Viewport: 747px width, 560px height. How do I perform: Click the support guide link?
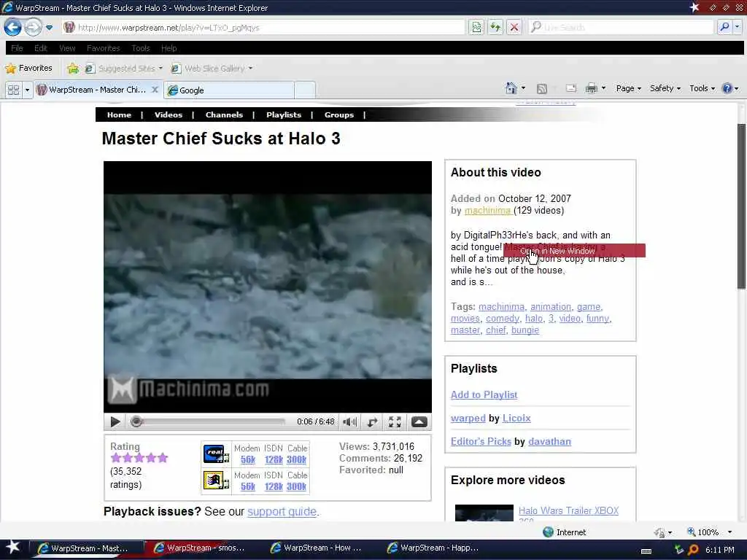tap(282, 511)
